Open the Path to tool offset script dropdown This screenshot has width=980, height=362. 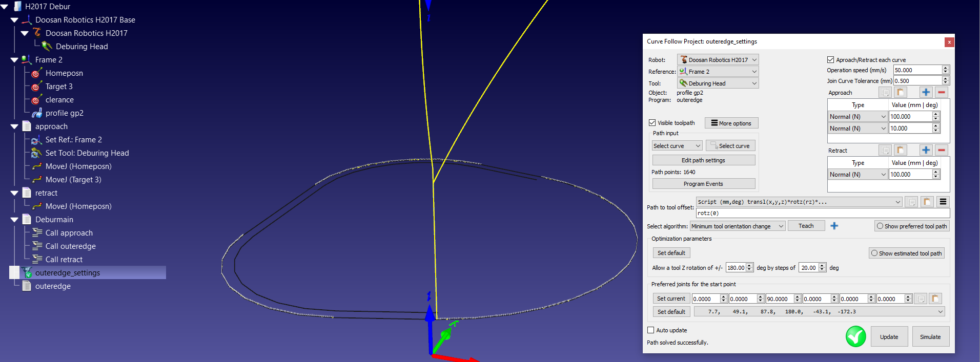pyautogui.click(x=799, y=202)
